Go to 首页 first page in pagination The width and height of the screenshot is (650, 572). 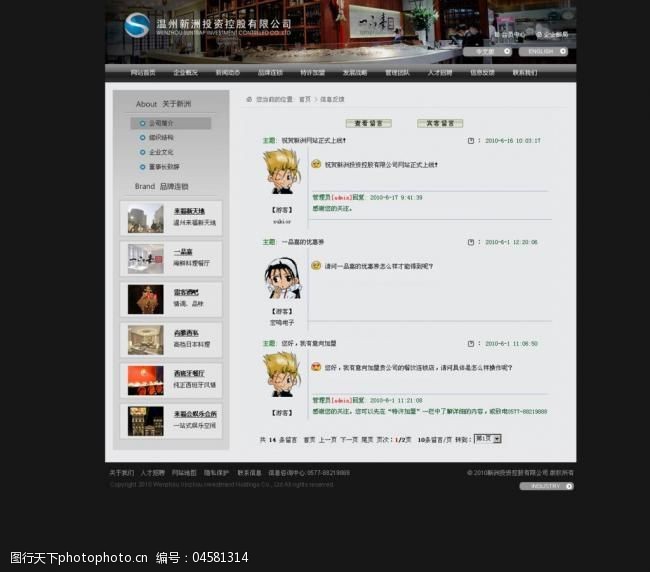pos(309,440)
